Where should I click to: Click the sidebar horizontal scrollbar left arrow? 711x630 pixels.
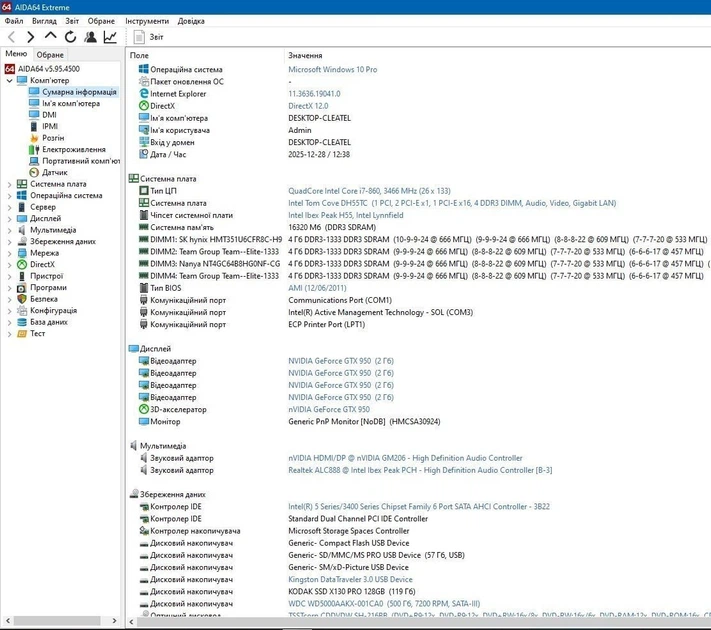(7, 620)
